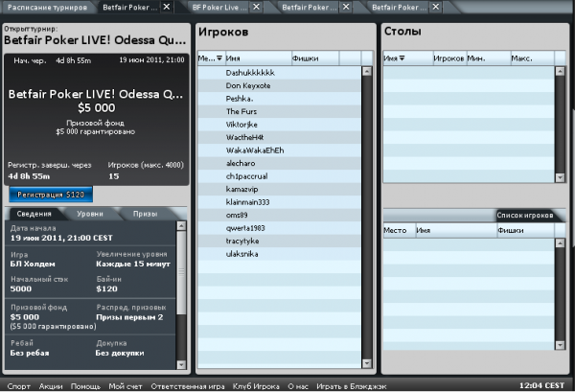Open Ответственная игра link
The width and height of the screenshot is (575, 392).
pos(188,386)
